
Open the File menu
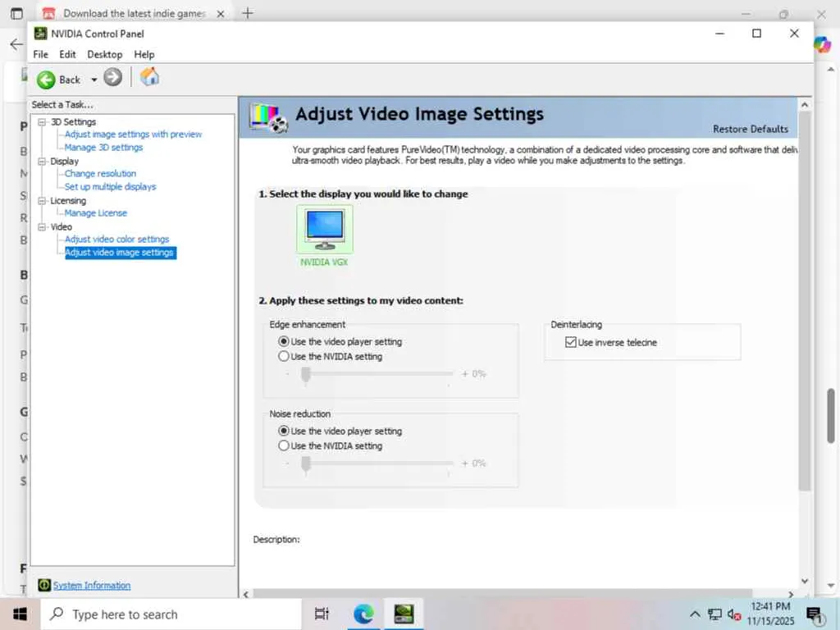pos(41,54)
